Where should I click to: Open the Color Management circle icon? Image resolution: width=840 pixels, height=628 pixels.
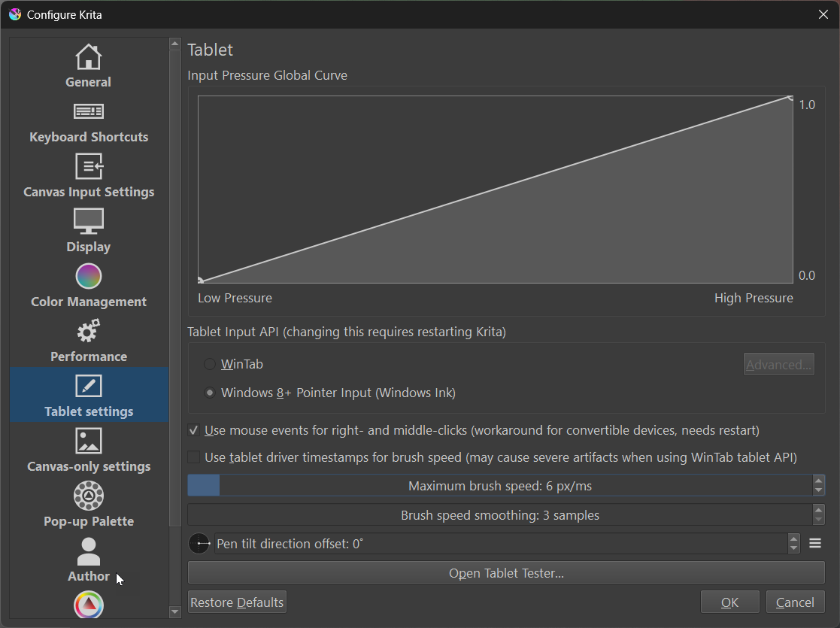coord(89,277)
